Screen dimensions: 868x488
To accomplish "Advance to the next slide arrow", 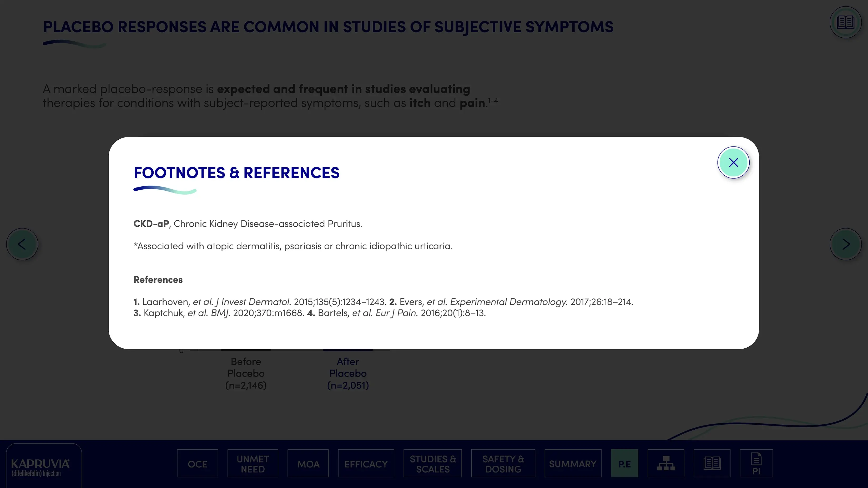I will point(845,244).
